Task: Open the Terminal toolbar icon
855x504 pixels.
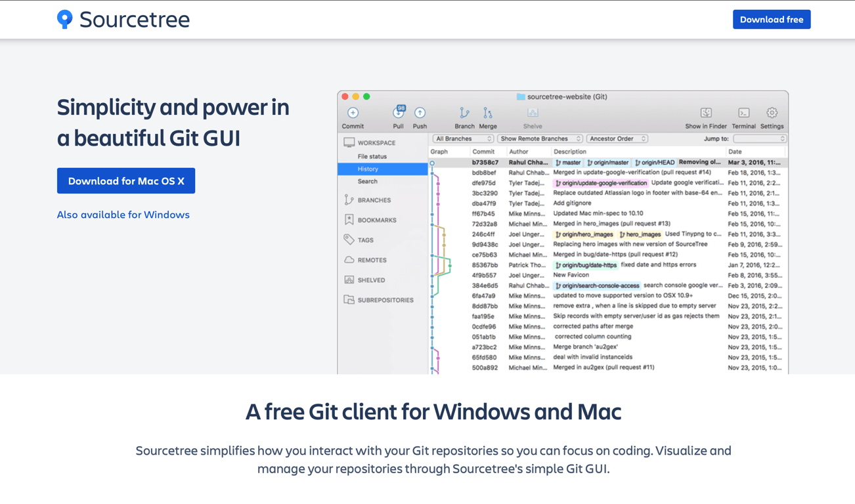Action: click(x=743, y=113)
